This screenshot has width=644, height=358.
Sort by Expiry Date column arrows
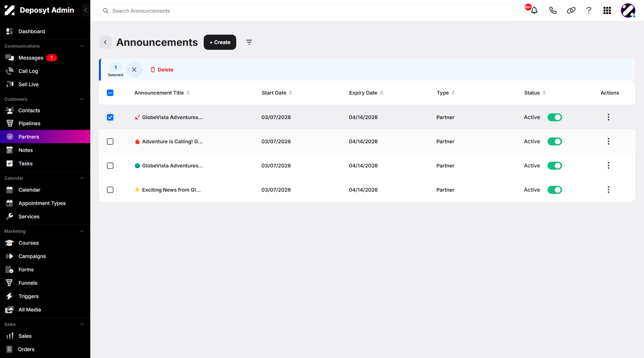[382, 93]
